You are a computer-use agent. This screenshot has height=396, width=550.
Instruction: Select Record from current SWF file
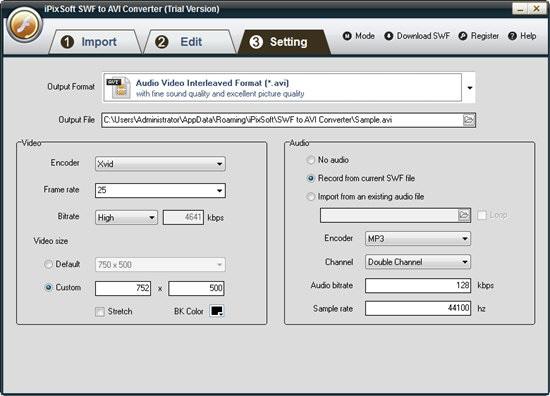pos(310,178)
